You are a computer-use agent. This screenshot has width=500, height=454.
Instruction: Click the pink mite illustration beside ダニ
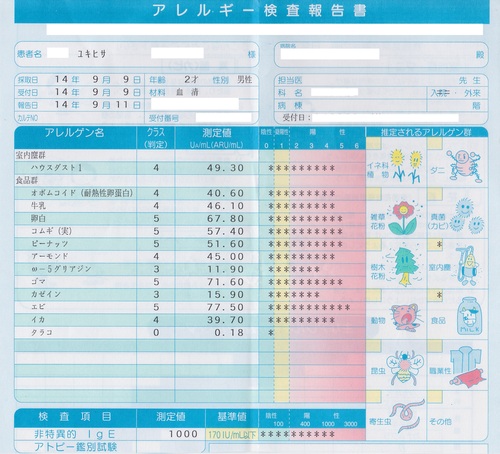pos(465,166)
